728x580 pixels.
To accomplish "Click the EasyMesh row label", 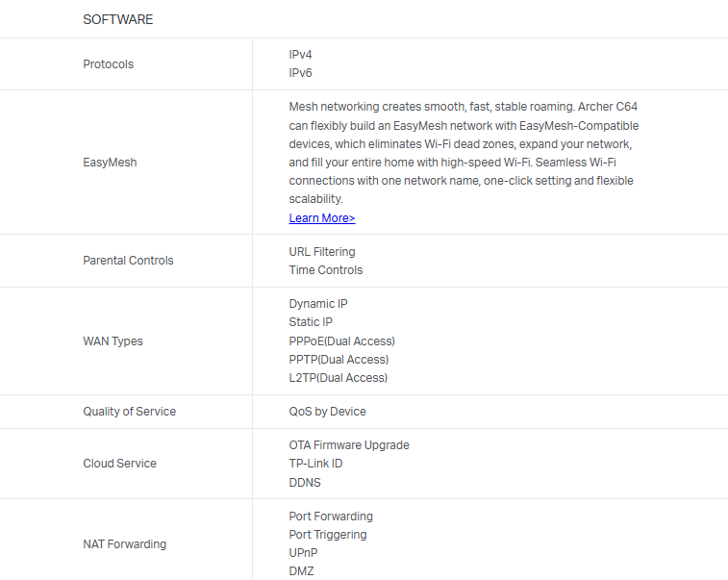I will pyautogui.click(x=110, y=163).
